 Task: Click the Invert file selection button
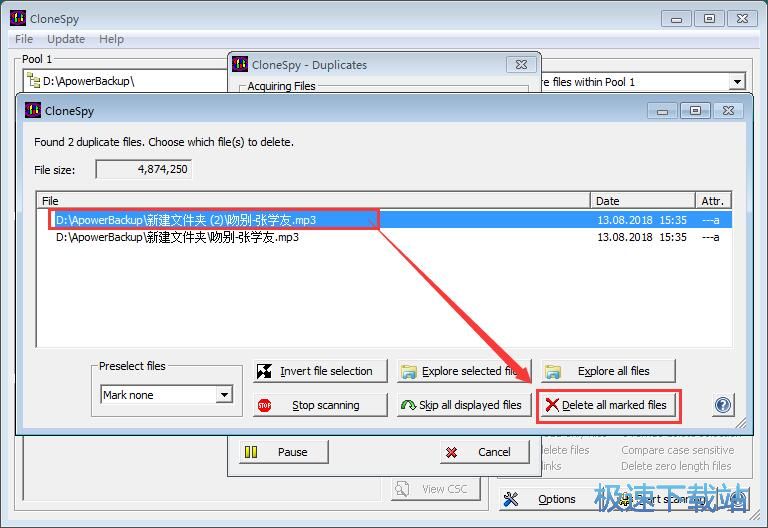tap(320, 371)
